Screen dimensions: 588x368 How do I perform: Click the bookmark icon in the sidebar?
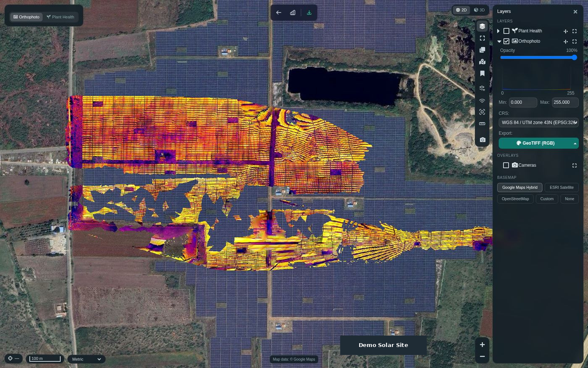click(482, 73)
